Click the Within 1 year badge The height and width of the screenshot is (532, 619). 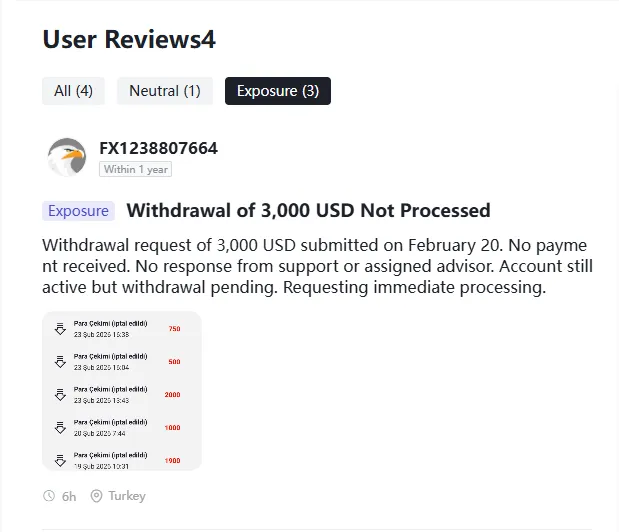pyautogui.click(x=135, y=169)
